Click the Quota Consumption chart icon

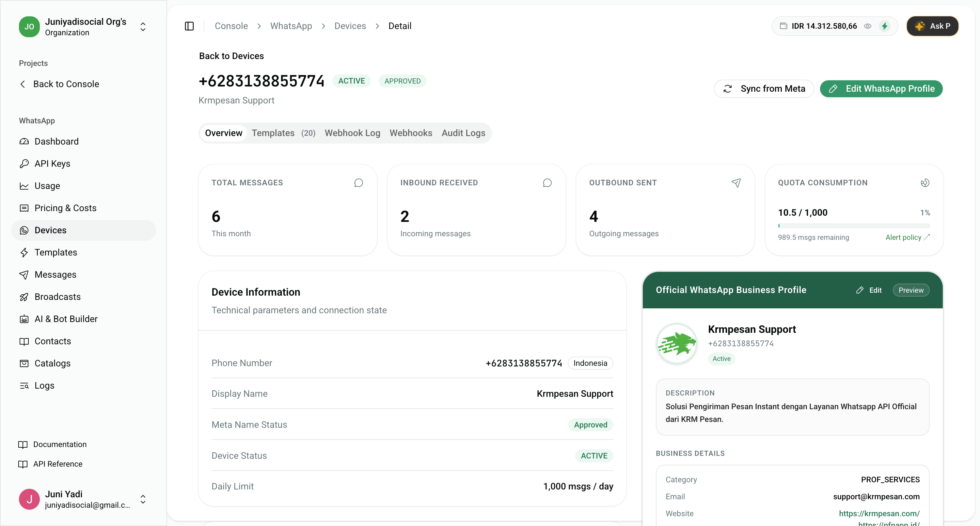click(925, 182)
